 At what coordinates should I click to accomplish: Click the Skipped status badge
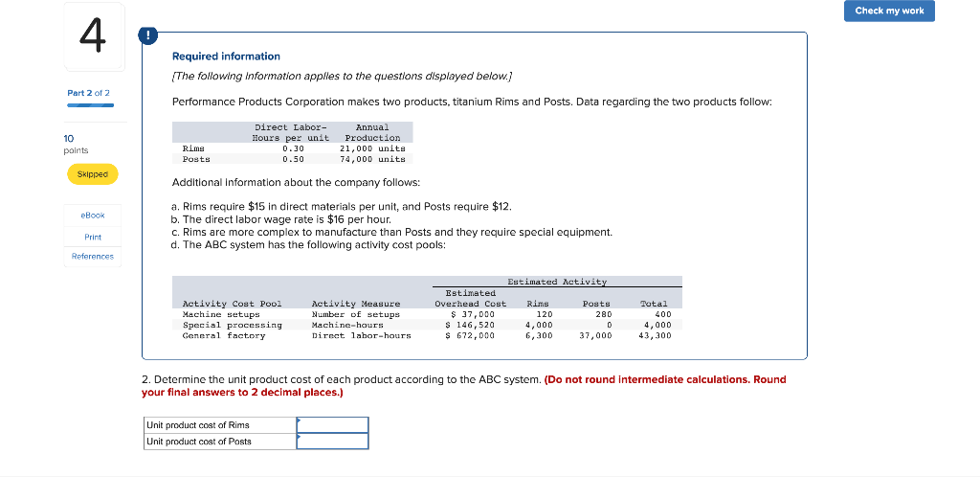click(93, 173)
